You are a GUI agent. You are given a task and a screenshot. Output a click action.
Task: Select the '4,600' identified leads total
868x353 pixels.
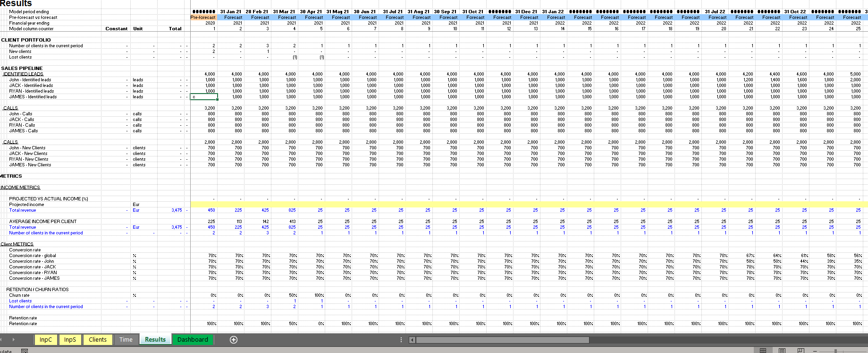point(801,74)
